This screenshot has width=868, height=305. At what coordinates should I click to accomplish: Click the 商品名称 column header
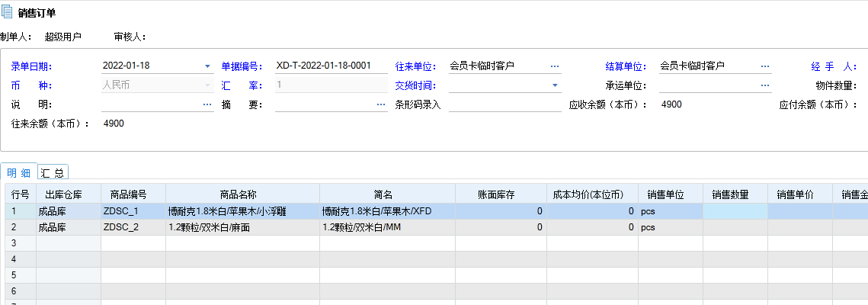(x=242, y=195)
